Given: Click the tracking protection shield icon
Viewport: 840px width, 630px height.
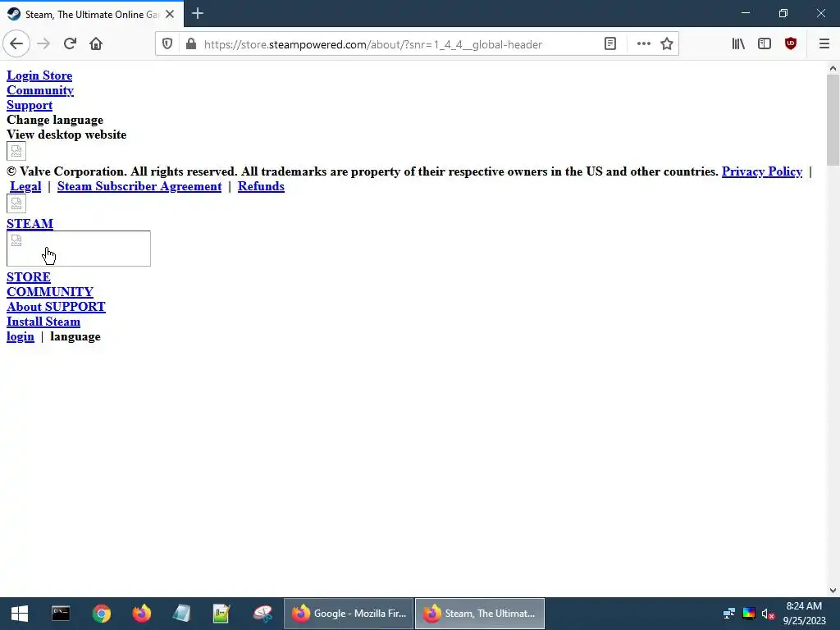Looking at the screenshot, I should [167, 44].
